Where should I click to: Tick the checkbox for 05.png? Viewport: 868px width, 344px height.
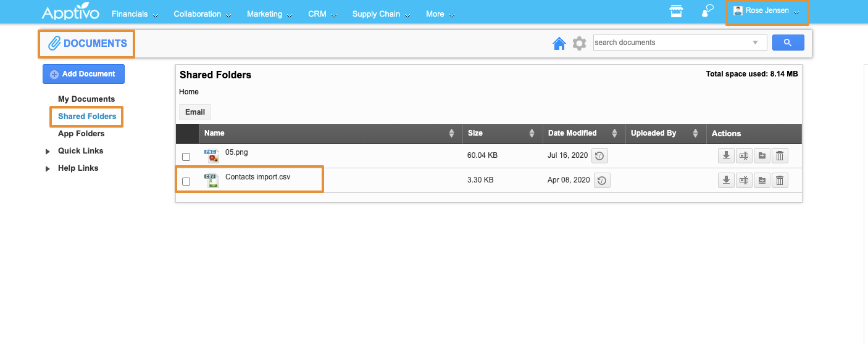coord(186,157)
